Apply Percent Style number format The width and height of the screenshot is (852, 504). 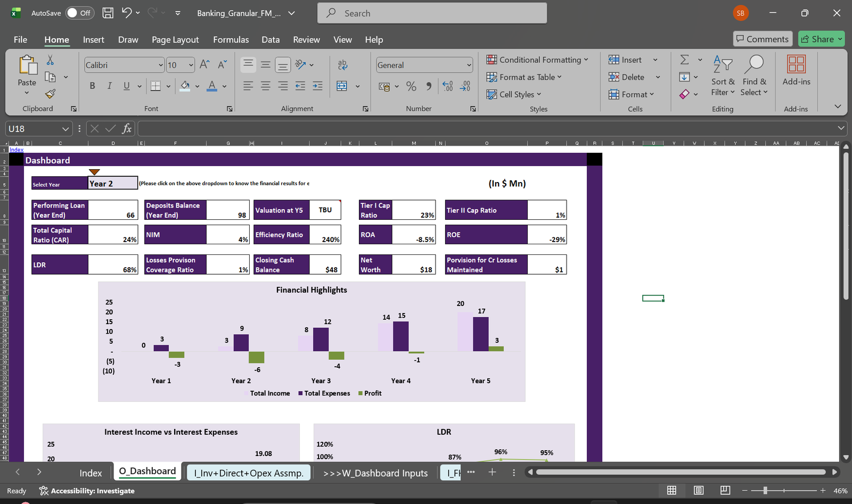pos(411,86)
